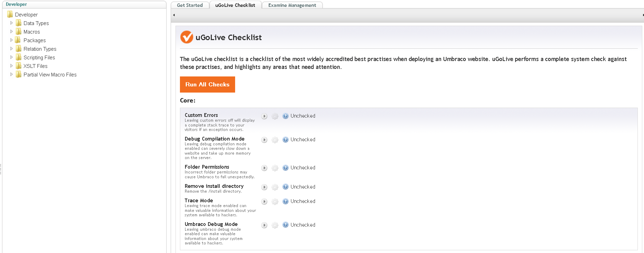Click the Debug Compilation Mode status question icon
This screenshot has width=644, height=253.
[285, 140]
